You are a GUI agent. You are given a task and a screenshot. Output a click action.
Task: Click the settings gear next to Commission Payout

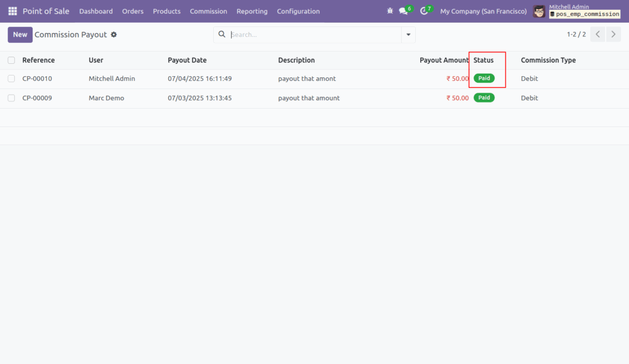(114, 35)
